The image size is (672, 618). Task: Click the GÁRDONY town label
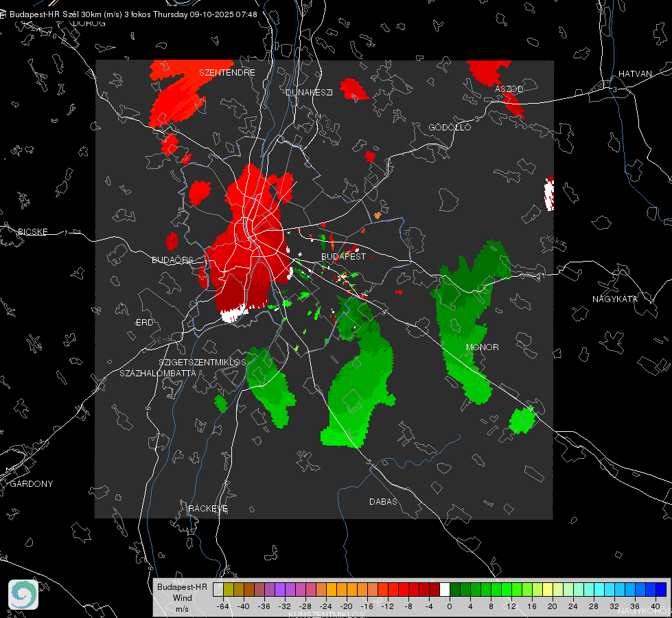[x=32, y=484]
